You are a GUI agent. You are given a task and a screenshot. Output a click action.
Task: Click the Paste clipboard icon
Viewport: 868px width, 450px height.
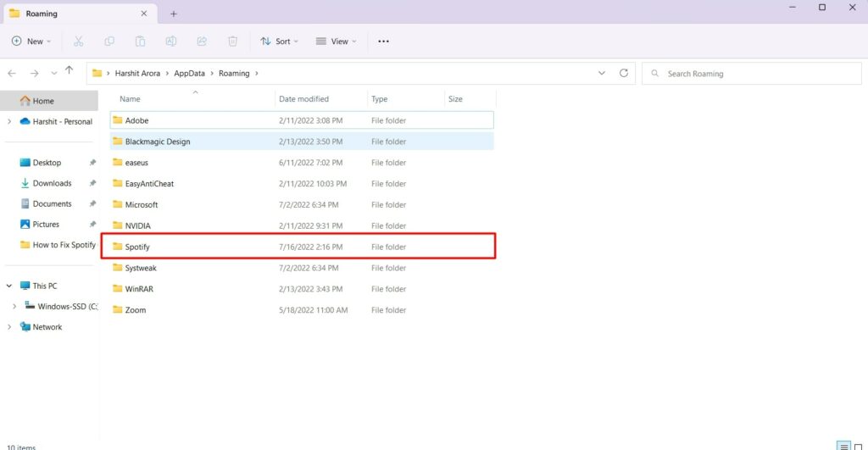tap(140, 41)
